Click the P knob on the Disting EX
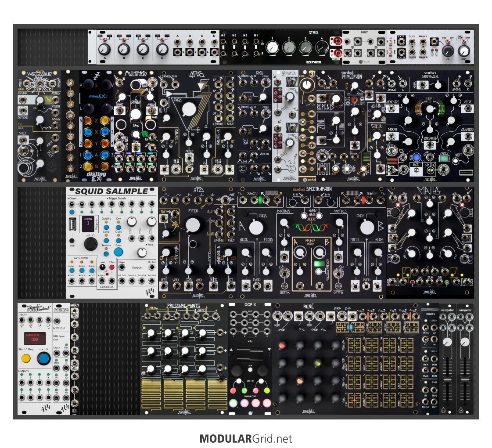The height and width of the screenshot is (448, 492). (x=88, y=84)
